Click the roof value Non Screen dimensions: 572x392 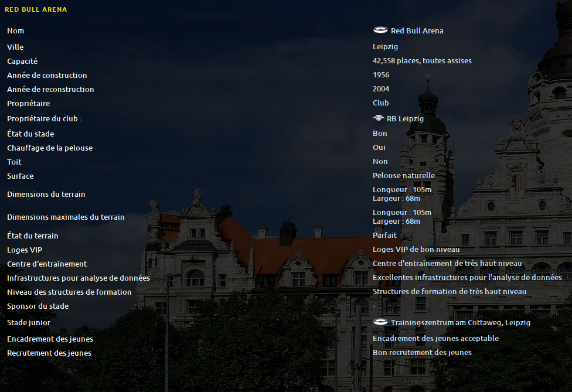(380, 162)
